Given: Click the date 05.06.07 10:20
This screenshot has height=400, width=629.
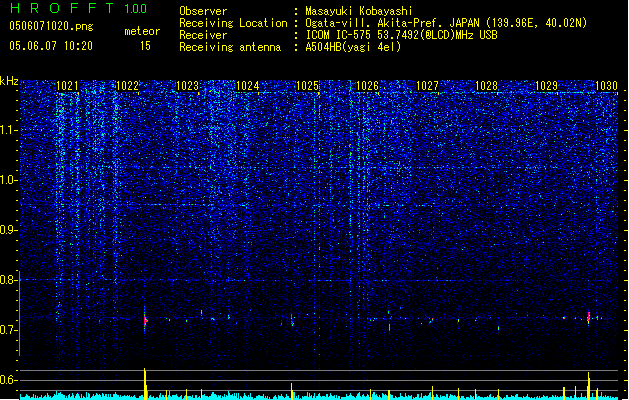Looking at the screenshot, I should (51, 46).
